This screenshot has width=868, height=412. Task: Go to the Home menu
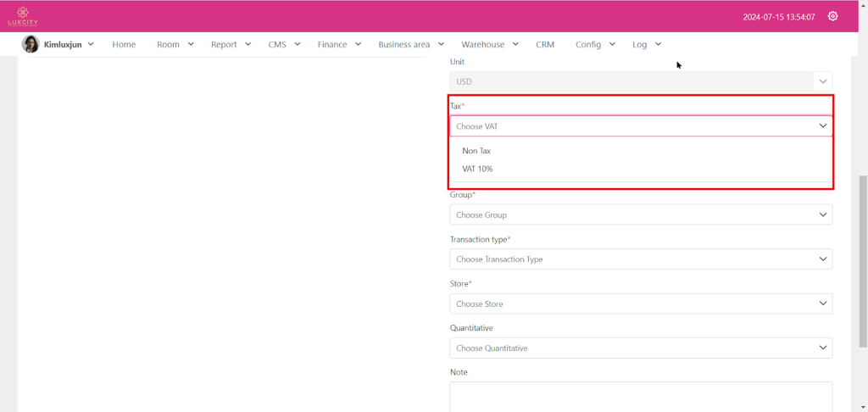coord(124,44)
